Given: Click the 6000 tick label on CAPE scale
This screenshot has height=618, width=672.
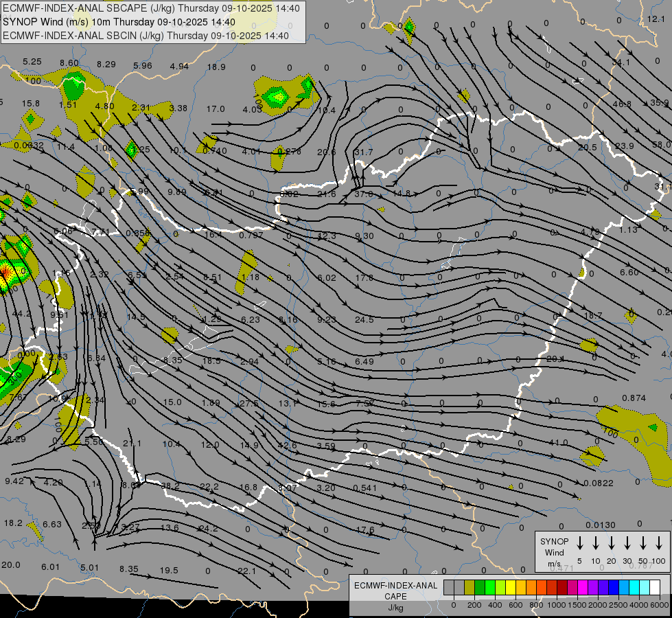Looking at the screenshot, I should click(660, 605).
